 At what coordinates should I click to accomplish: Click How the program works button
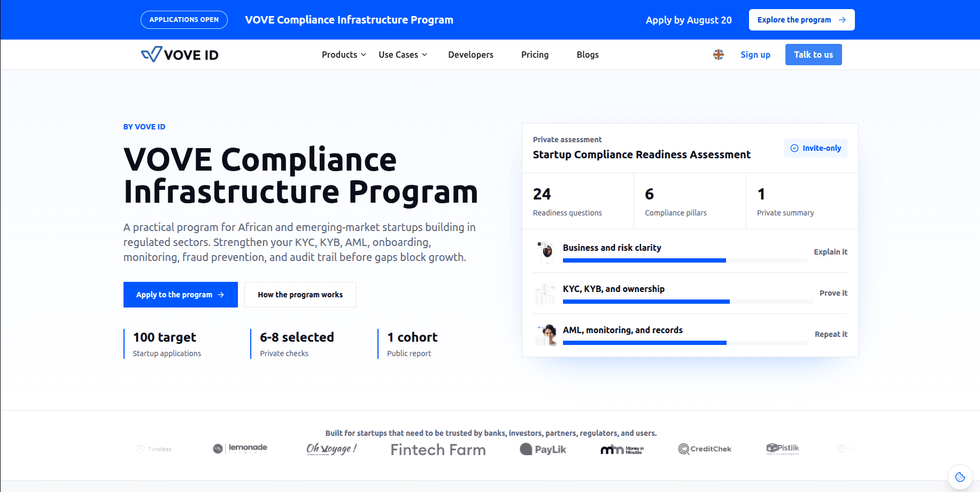pos(300,295)
